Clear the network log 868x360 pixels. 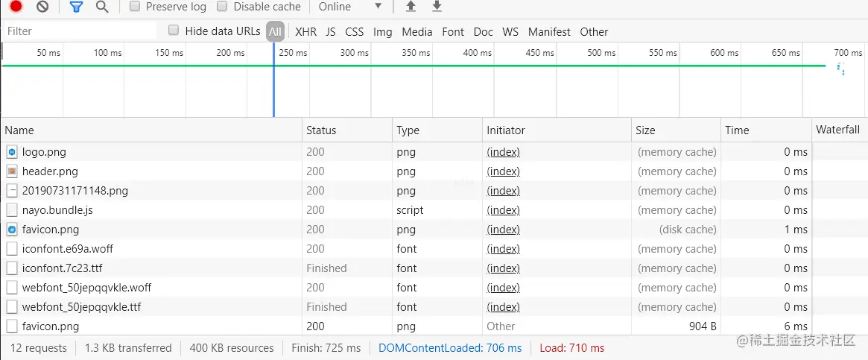[42, 7]
